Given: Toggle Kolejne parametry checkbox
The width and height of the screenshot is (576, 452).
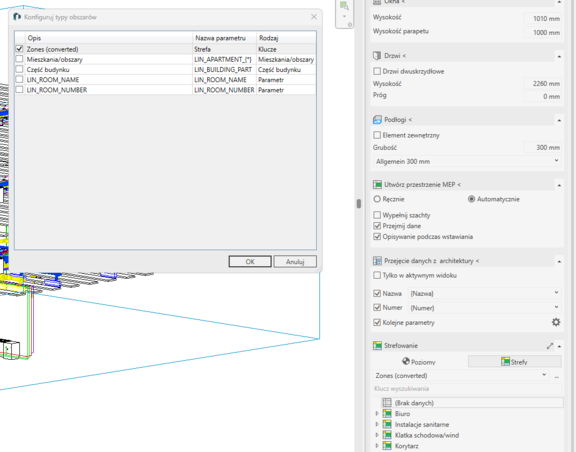Looking at the screenshot, I should point(377,323).
